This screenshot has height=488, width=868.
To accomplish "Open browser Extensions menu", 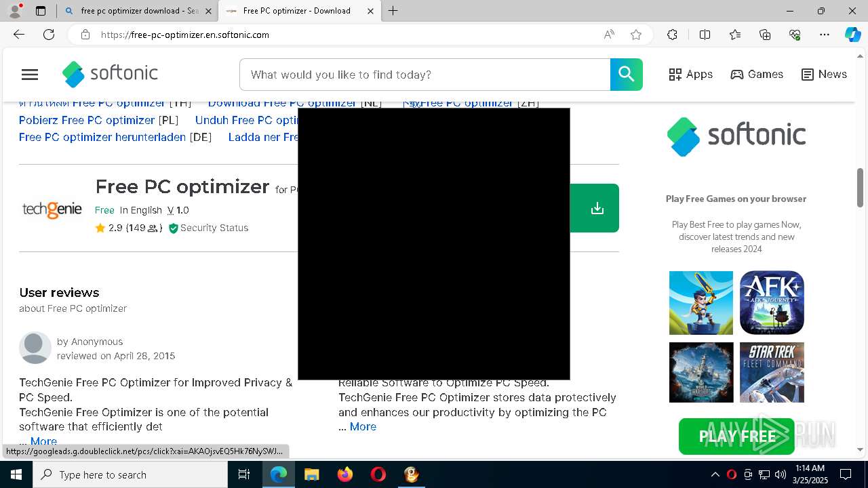I will 672,35.
